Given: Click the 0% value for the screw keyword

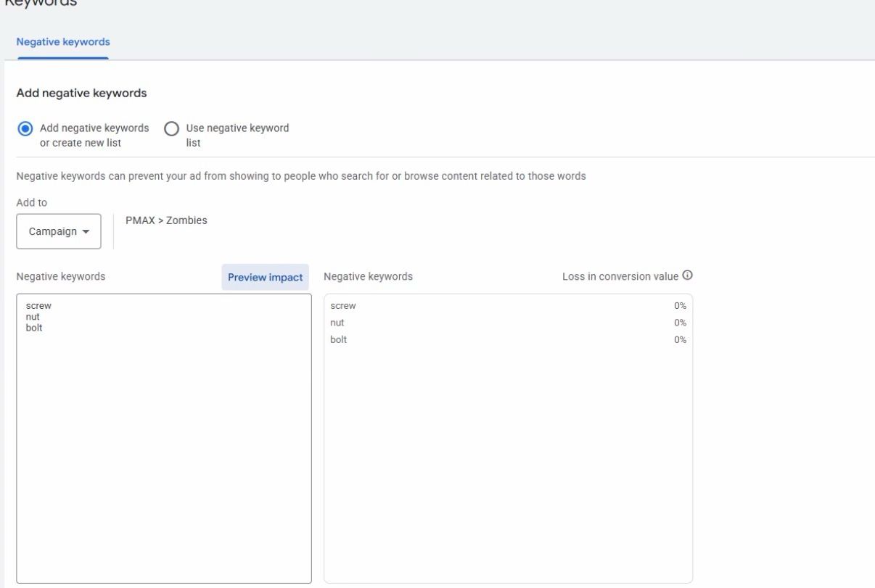Looking at the screenshot, I should pos(680,306).
